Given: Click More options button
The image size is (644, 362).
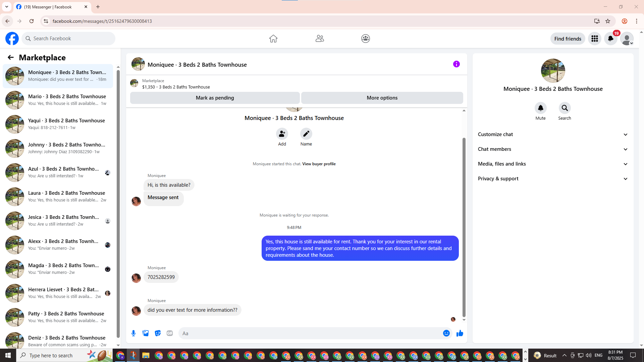Looking at the screenshot, I should (382, 98).
